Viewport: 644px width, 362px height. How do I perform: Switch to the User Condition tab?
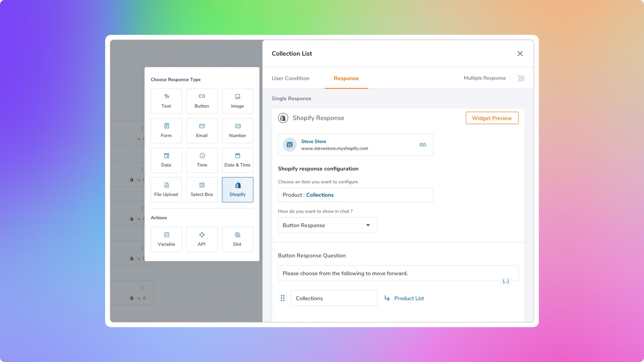pyautogui.click(x=290, y=78)
